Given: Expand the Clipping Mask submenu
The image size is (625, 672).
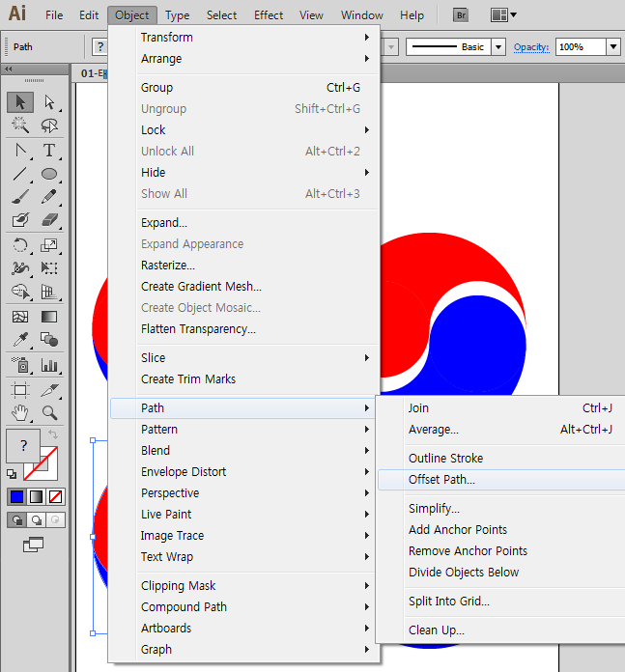Looking at the screenshot, I should click(x=243, y=586).
